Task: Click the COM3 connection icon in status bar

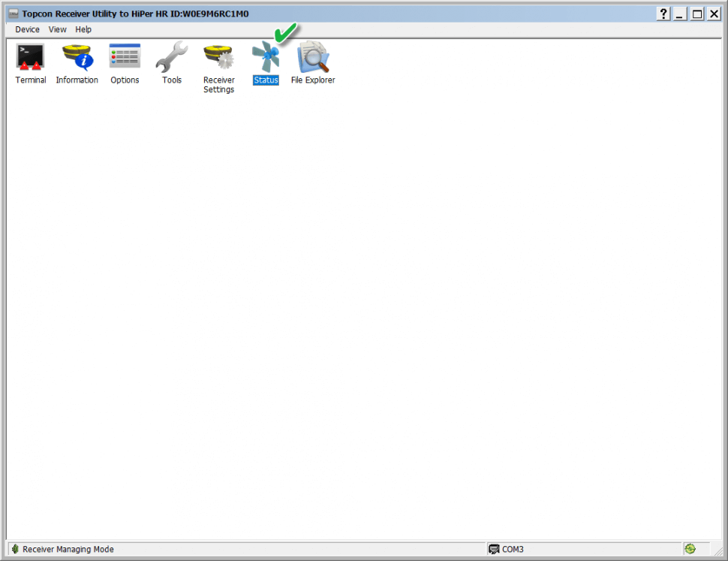Action: [x=494, y=550]
